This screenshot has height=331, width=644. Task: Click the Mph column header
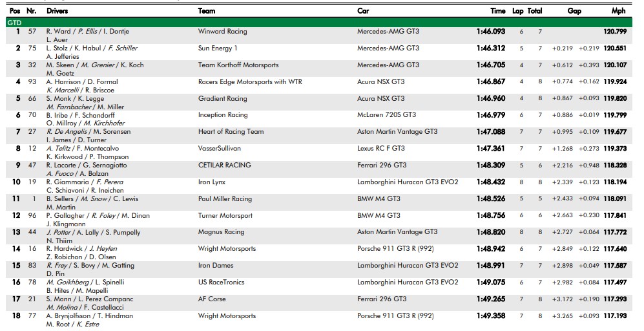[x=618, y=11]
